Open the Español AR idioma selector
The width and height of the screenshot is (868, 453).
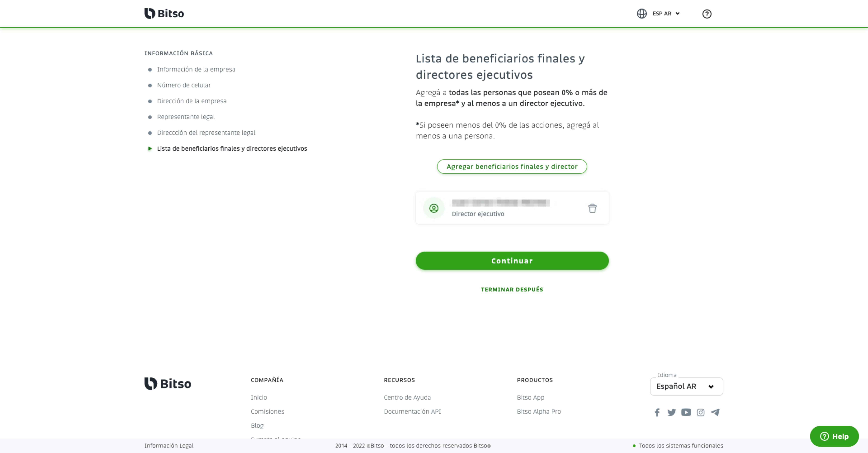686,386
